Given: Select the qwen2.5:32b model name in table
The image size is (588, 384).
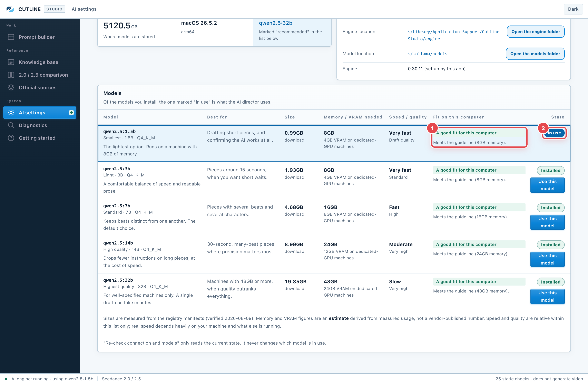Looking at the screenshot, I should click(x=118, y=280).
